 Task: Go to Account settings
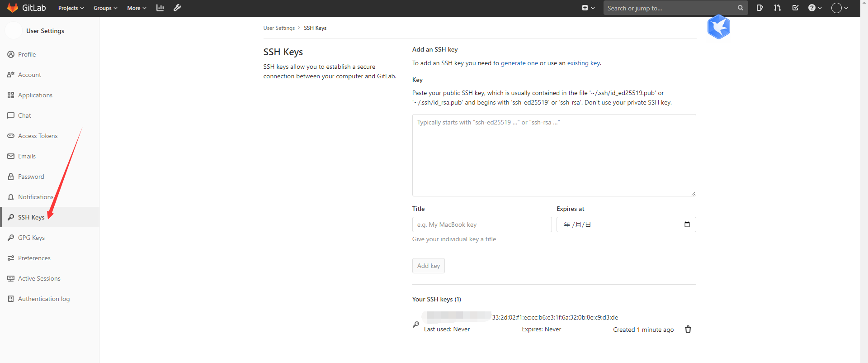point(49,75)
